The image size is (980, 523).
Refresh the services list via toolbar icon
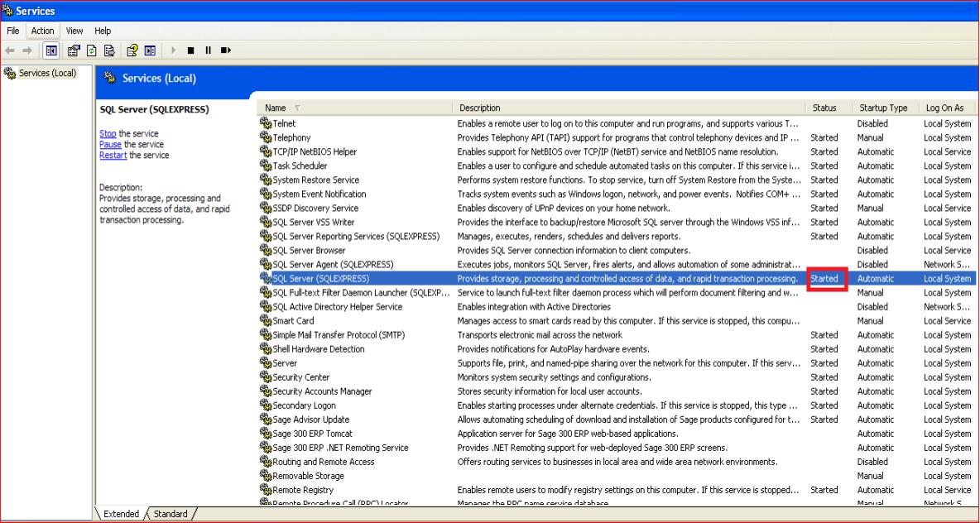click(x=92, y=50)
